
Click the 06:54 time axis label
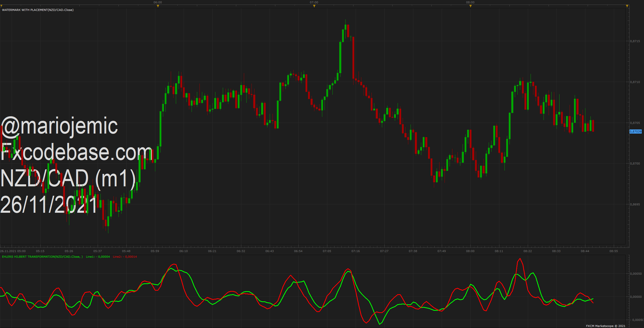(298, 251)
